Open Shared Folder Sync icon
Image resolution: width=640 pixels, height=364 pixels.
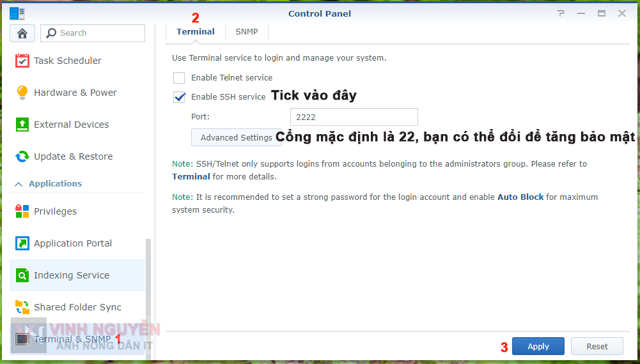[22, 307]
